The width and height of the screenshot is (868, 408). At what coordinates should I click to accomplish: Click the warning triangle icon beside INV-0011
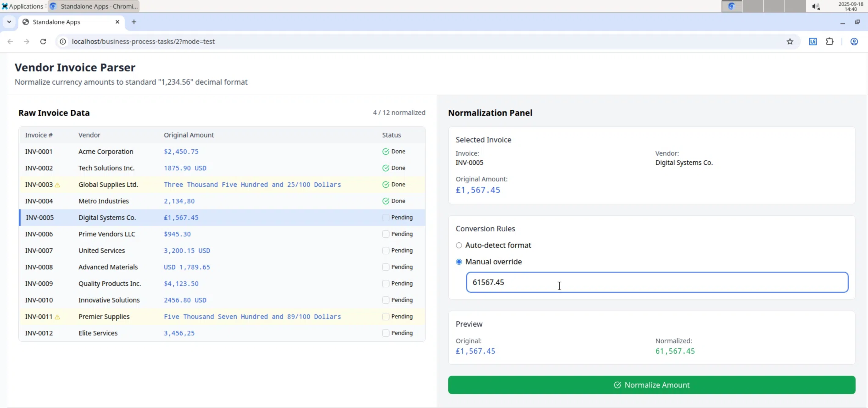pos(57,317)
